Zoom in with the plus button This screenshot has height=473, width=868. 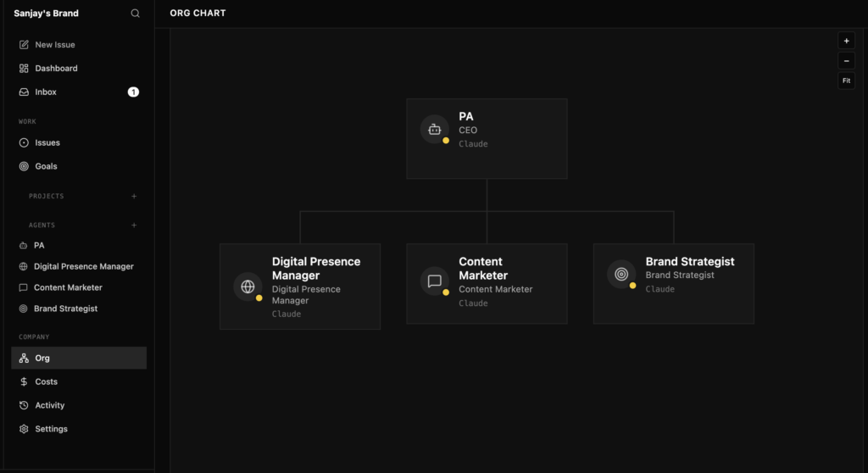tap(847, 41)
